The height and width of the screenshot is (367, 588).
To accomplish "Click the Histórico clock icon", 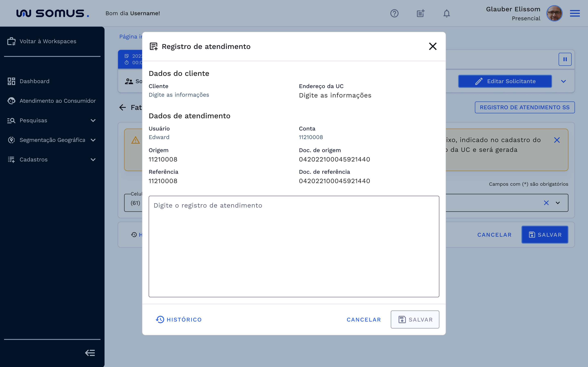I will (160, 320).
